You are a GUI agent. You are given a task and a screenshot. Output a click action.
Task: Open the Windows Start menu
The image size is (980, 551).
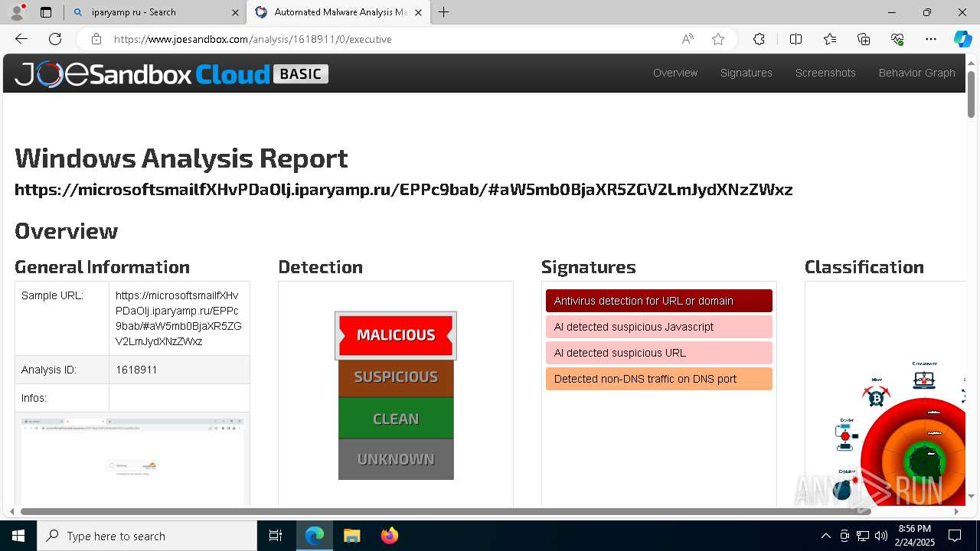[x=18, y=536]
